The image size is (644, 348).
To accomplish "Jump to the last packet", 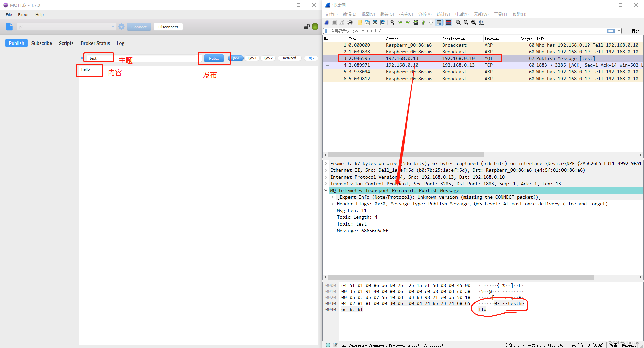I will [431, 22].
